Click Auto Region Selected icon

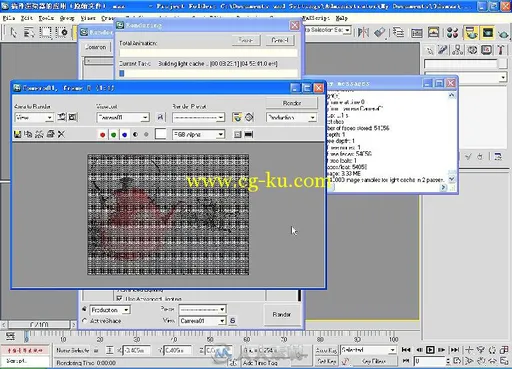click(73, 117)
